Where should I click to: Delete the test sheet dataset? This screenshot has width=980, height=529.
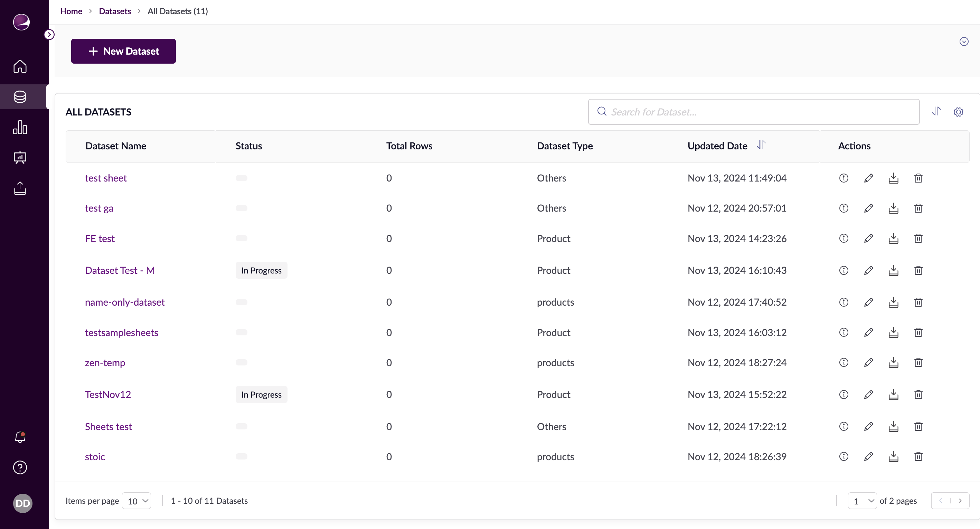(918, 178)
